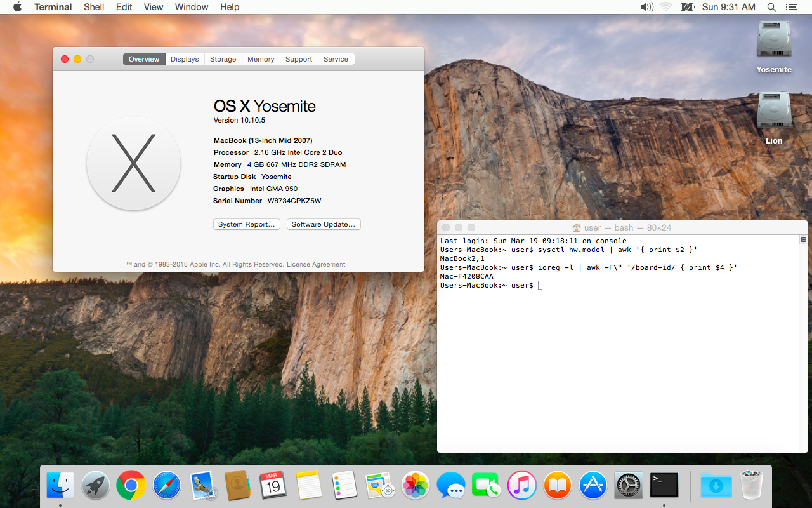Switch to the Memory tab

pos(261,59)
